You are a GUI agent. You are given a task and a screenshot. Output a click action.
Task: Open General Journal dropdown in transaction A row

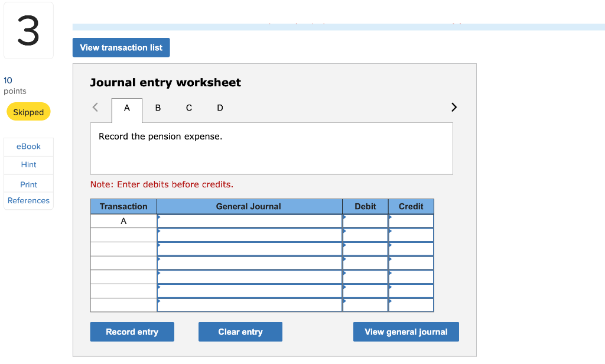click(249, 221)
